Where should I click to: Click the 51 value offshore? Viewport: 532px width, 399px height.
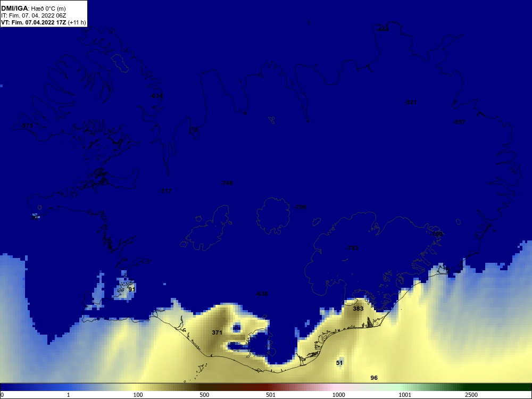[x=339, y=363]
